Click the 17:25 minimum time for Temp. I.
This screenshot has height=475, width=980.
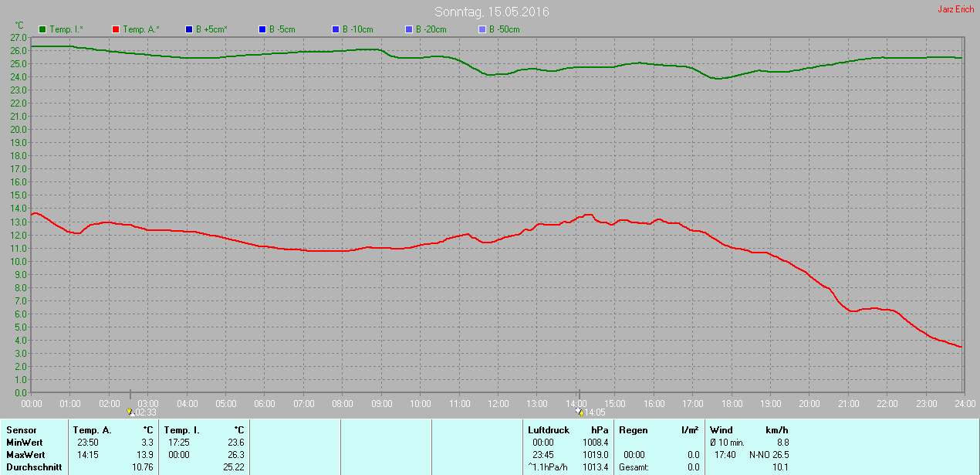click(179, 443)
